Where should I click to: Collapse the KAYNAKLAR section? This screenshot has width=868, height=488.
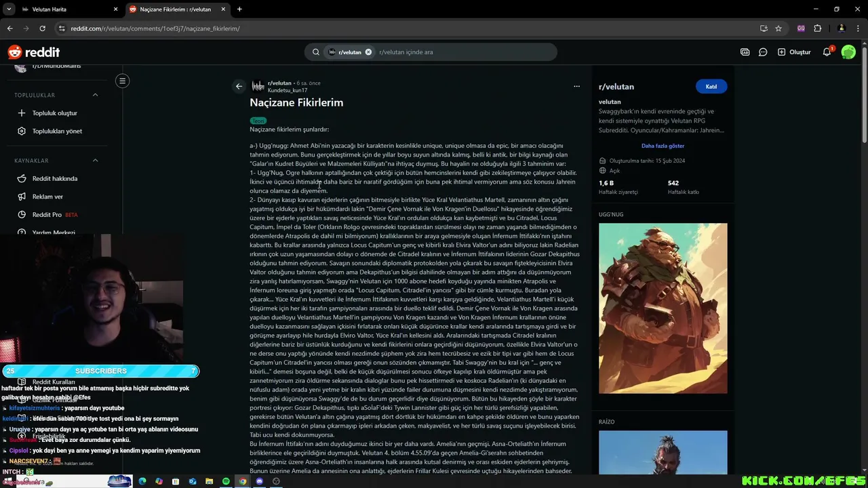95,161
